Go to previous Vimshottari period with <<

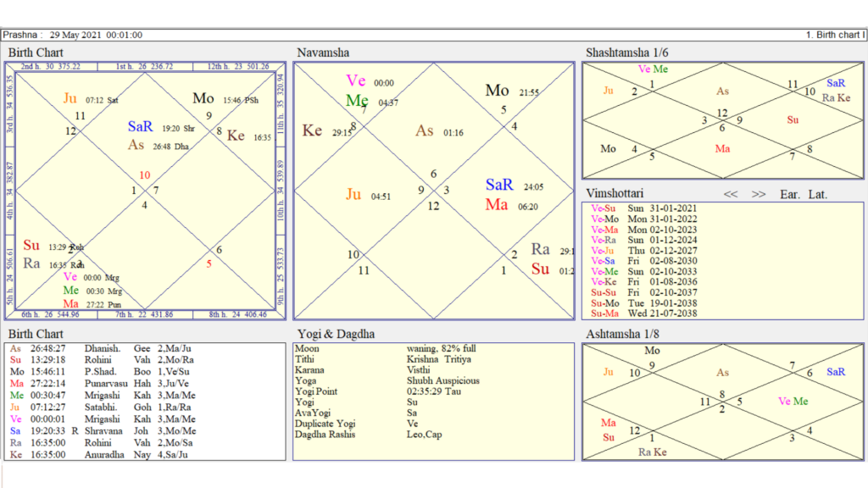pyautogui.click(x=731, y=194)
